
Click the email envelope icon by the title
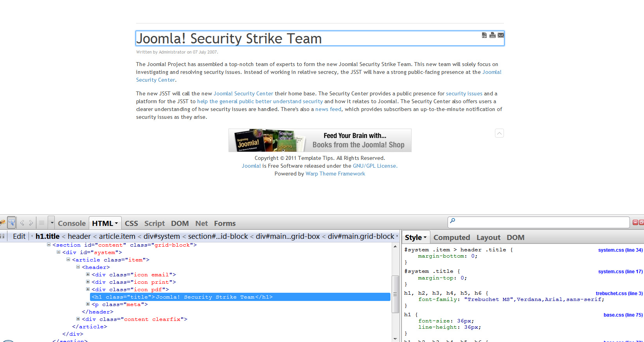(x=501, y=35)
